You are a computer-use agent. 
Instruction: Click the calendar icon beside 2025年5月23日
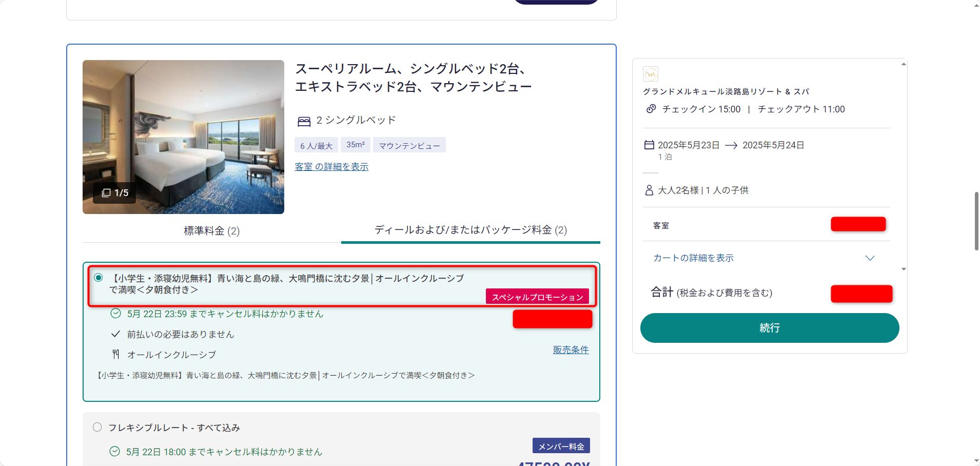pos(649,145)
